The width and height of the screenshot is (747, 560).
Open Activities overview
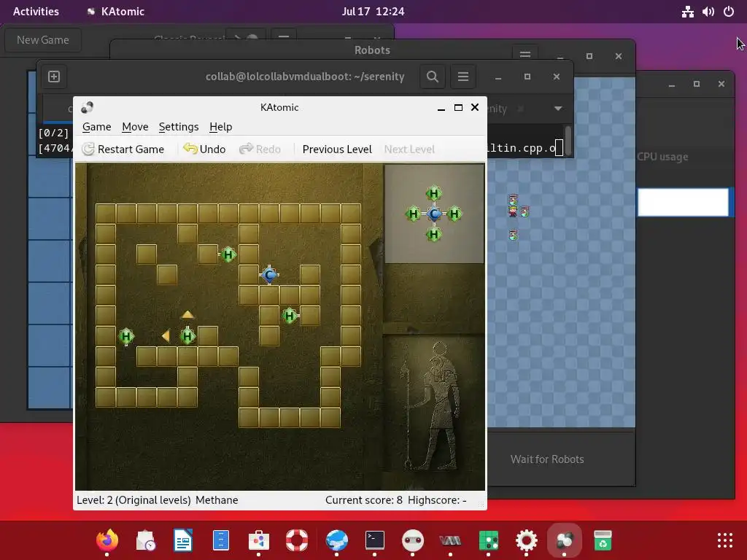point(36,12)
